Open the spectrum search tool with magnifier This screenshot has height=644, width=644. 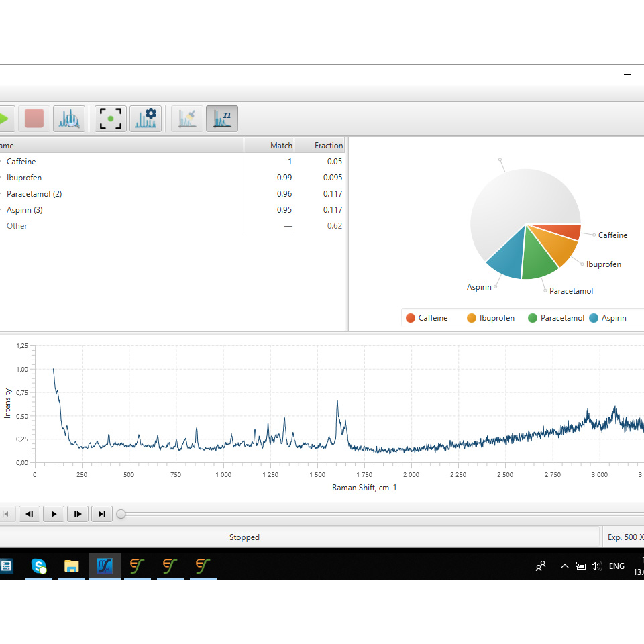click(69, 119)
